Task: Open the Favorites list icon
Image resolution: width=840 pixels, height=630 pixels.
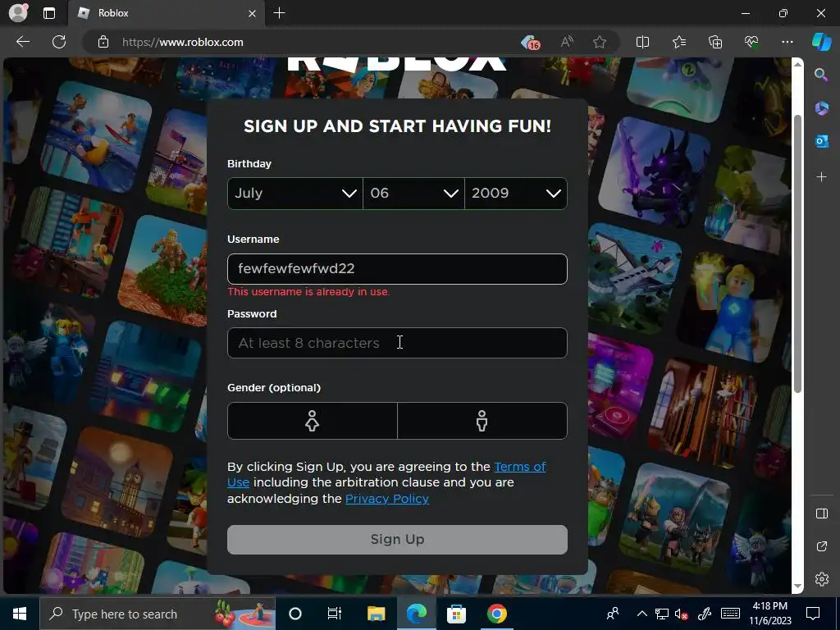Action: point(678,42)
